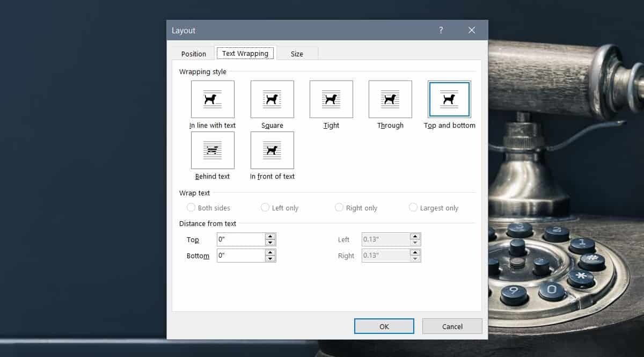This screenshot has width=644, height=357.
Task: Select the Through wrapping style icon
Action: coord(390,99)
